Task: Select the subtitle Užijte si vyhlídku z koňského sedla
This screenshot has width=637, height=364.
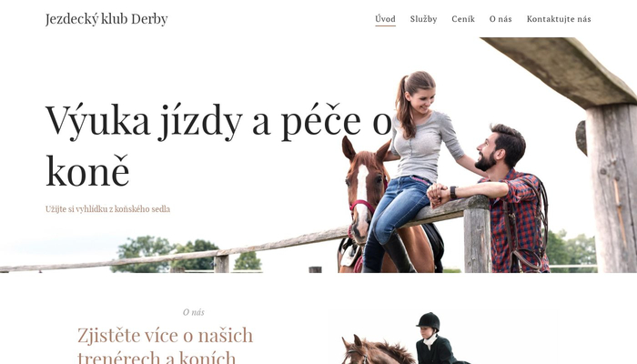Action: [107, 209]
